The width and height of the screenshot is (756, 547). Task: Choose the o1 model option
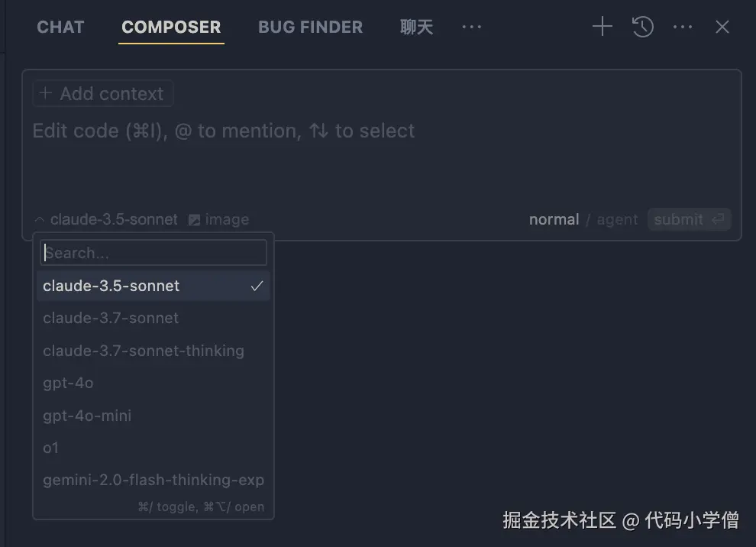click(x=51, y=448)
